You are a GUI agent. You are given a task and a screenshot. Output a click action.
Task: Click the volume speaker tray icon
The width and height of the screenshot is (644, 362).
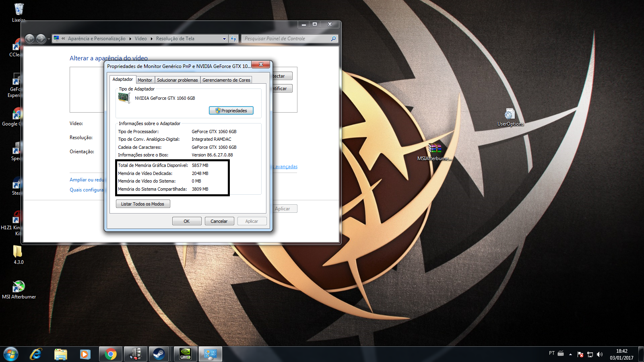point(600,354)
